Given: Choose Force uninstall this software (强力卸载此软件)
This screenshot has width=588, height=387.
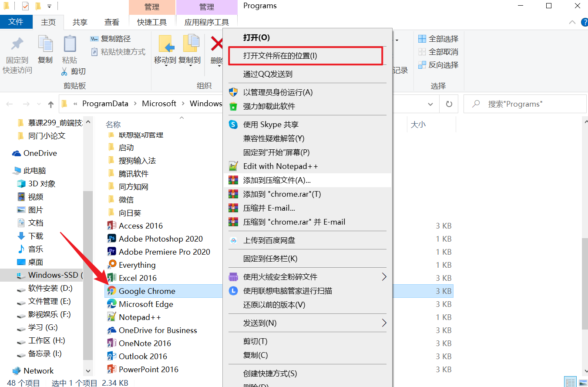Looking at the screenshot, I should [x=308, y=106].
